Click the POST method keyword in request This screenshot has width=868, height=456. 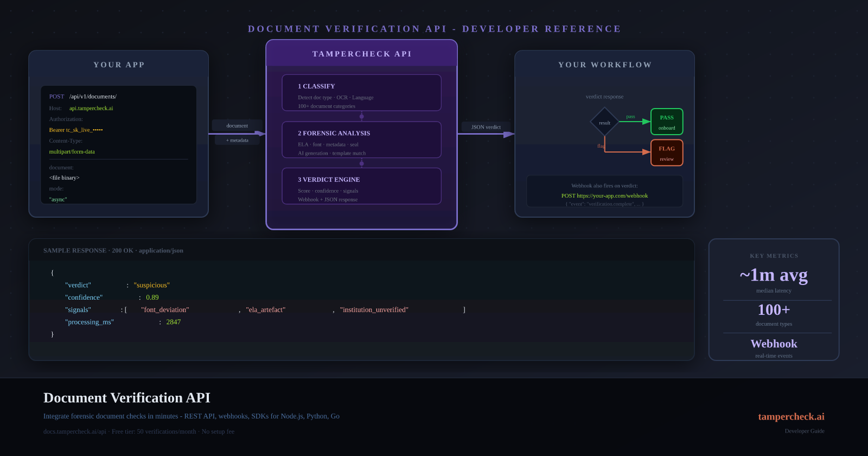(56, 97)
